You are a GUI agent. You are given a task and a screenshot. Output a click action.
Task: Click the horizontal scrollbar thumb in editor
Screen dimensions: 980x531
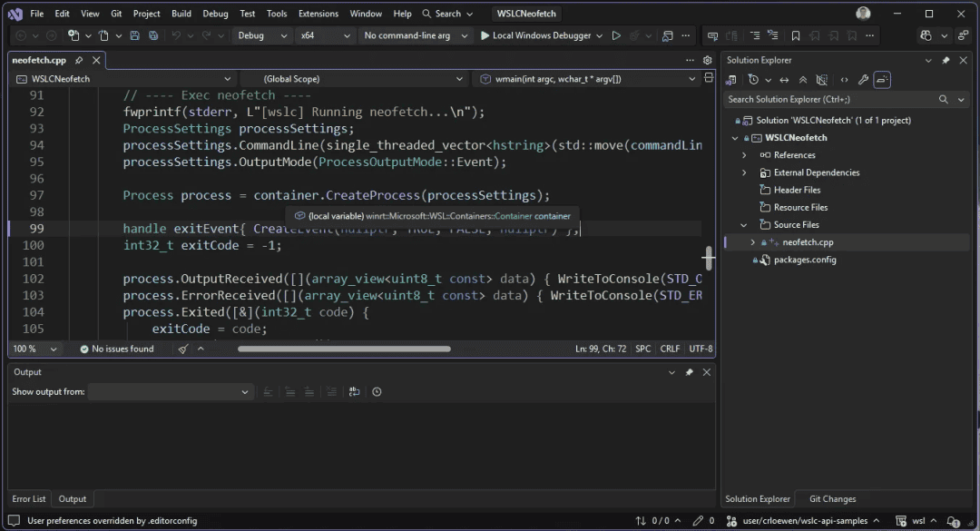(x=344, y=349)
